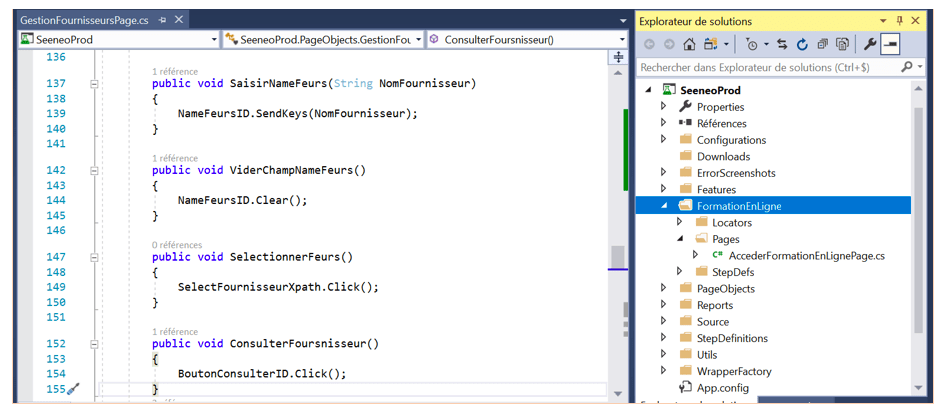Select the Utils folder
Image resolution: width=948 pixels, height=415 pixels.
(x=707, y=355)
